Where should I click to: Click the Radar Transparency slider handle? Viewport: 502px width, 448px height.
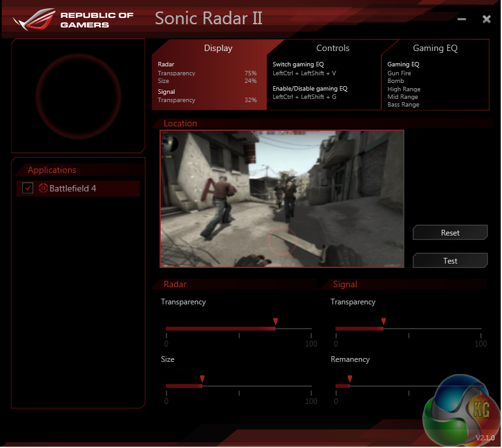click(276, 323)
